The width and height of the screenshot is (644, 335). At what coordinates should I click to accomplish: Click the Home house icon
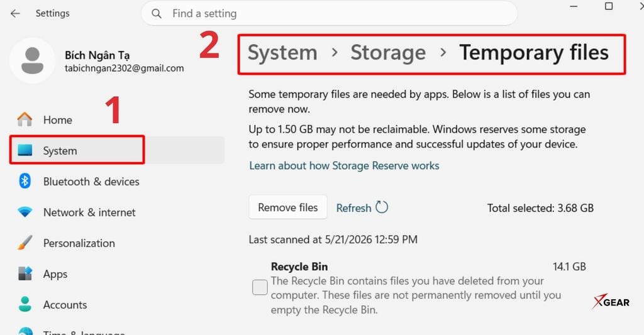click(x=25, y=119)
